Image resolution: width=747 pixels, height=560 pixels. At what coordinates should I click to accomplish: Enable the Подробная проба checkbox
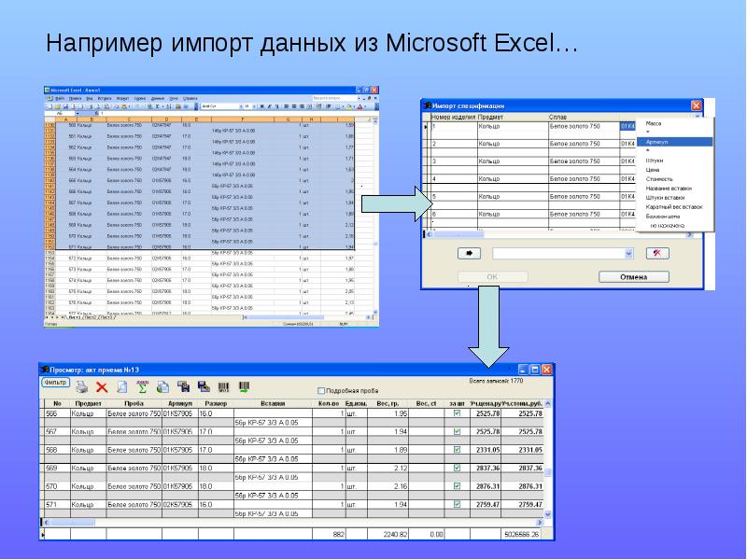coord(321,391)
